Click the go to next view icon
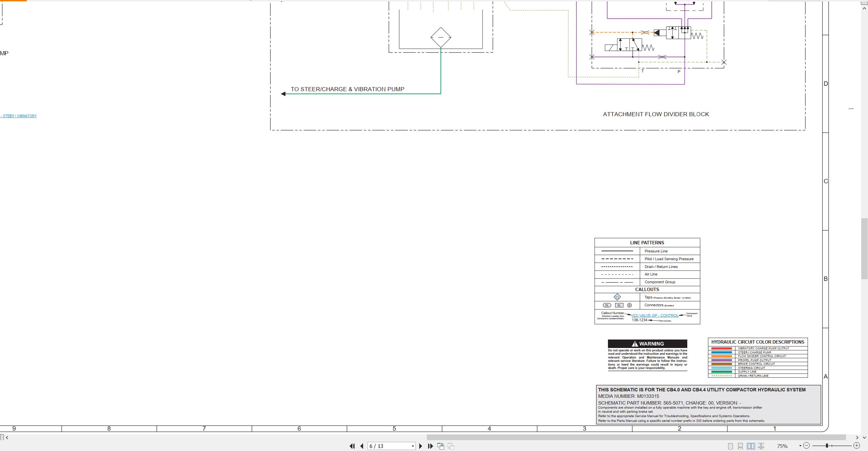Screen dimensions: 868x451 point(451,446)
